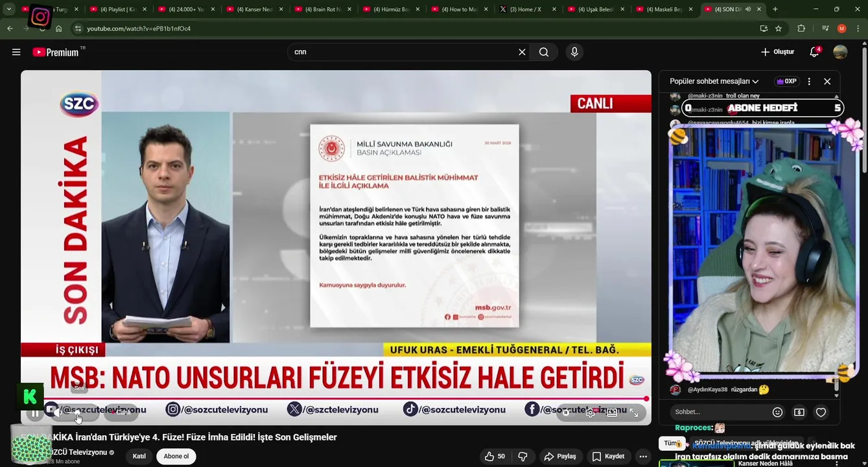Close the live chat panel

click(827, 82)
